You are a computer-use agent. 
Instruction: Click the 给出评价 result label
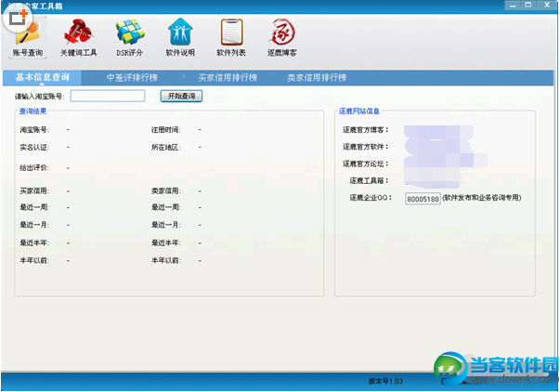(x=34, y=167)
